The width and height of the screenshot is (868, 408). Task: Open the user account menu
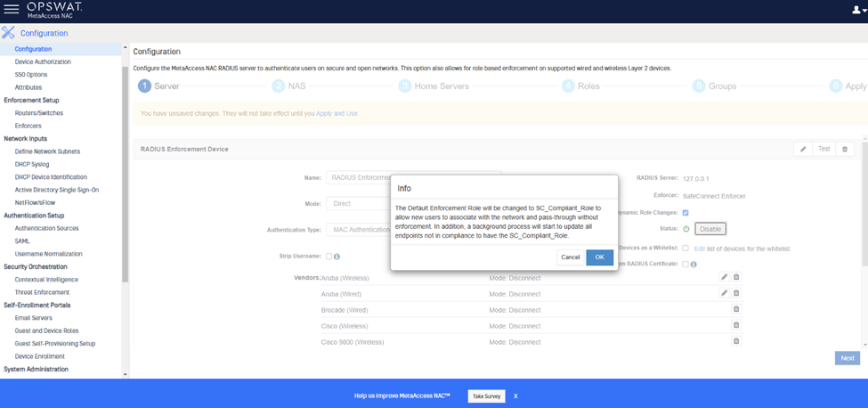click(x=859, y=10)
